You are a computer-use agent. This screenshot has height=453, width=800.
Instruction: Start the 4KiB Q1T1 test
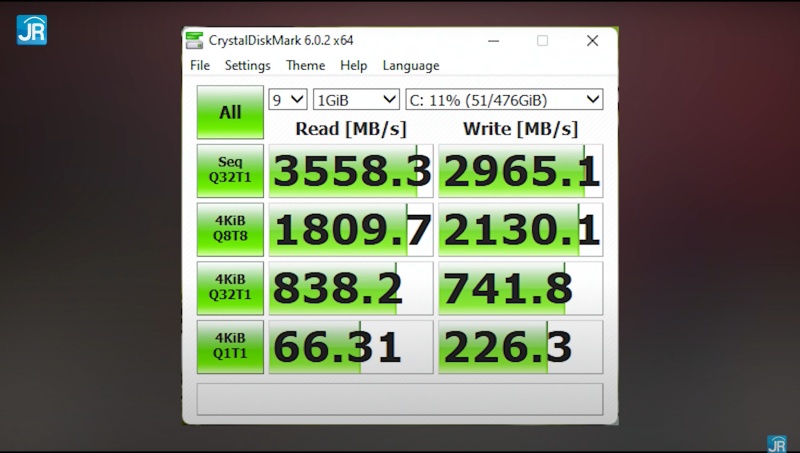click(x=230, y=347)
